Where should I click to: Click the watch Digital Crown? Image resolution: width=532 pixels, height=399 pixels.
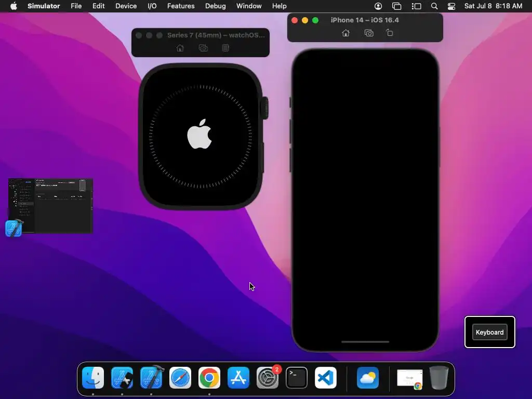click(x=264, y=108)
